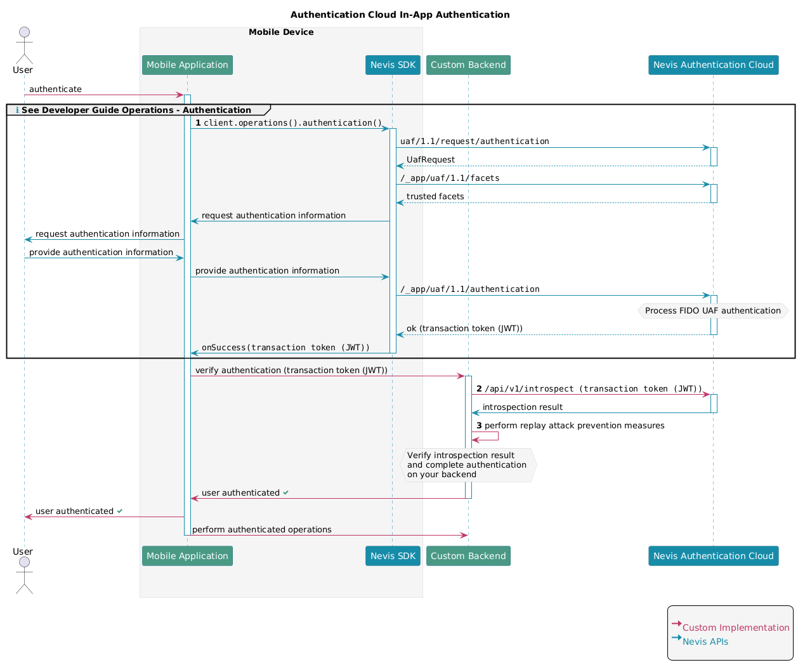Click the red legend arrow icon
805x672 pixels.
(x=676, y=624)
